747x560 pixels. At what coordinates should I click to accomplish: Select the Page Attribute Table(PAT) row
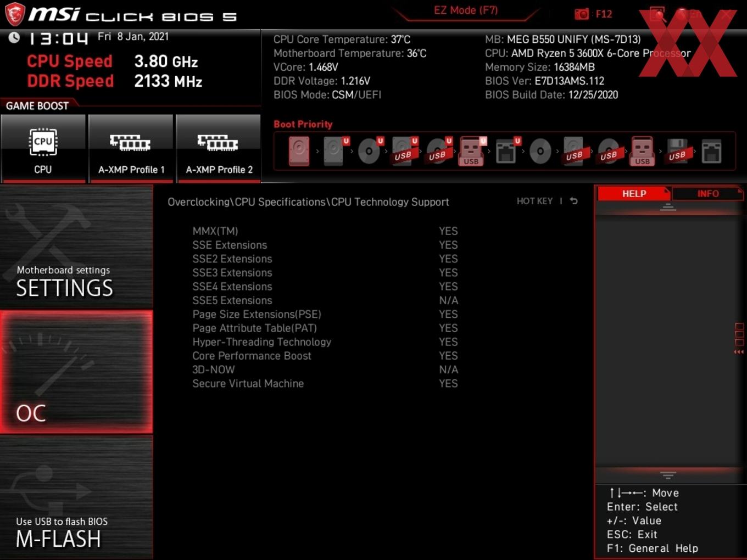325,328
